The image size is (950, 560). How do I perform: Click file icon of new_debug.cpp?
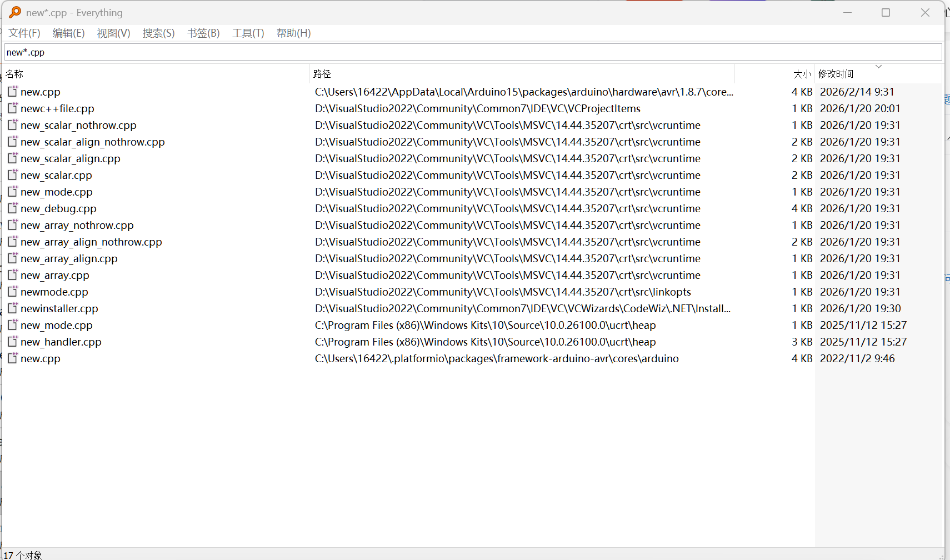(12, 208)
